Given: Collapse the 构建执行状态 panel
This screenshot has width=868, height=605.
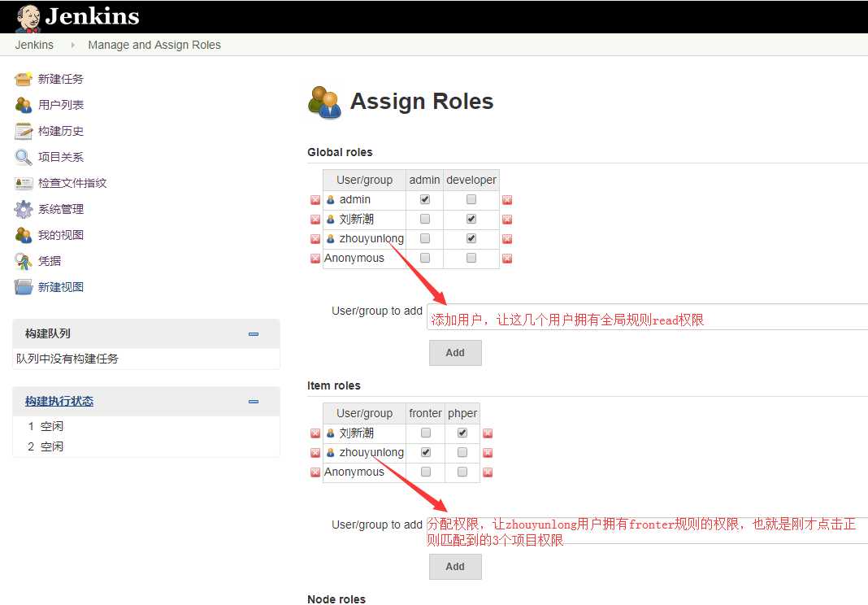Looking at the screenshot, I should pyautogui.click(x=254, y=401).
